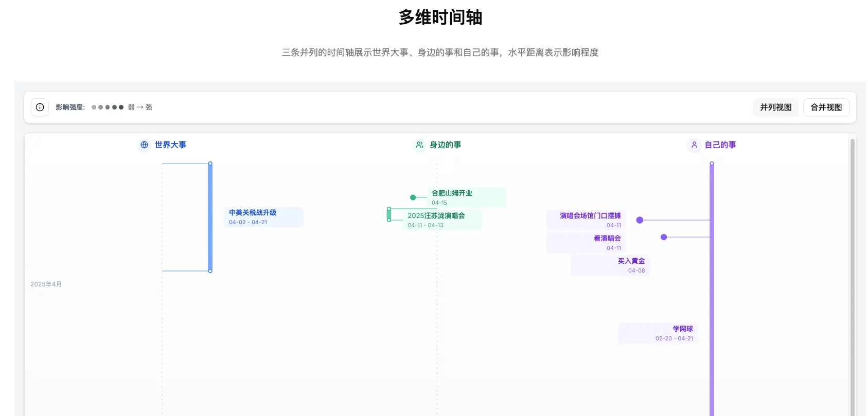Switch to 合并视图 view
Screen dimensions: 868x416
tap(826, 107)
